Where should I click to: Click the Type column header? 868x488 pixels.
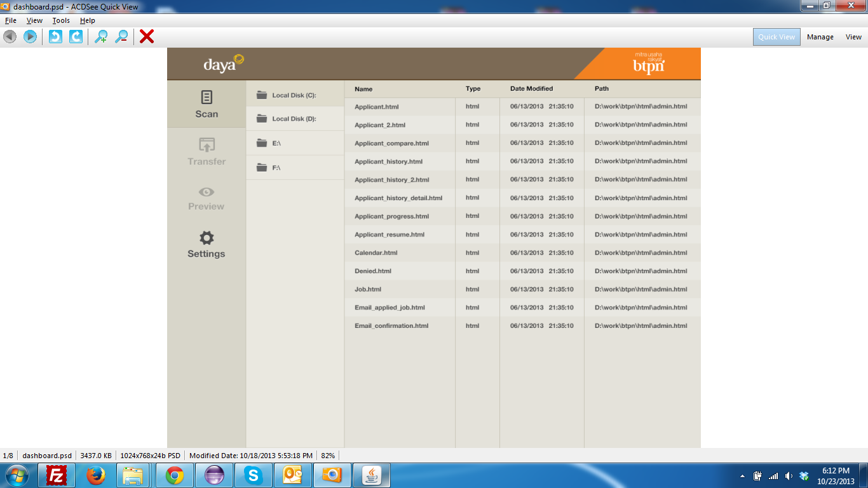473,89
